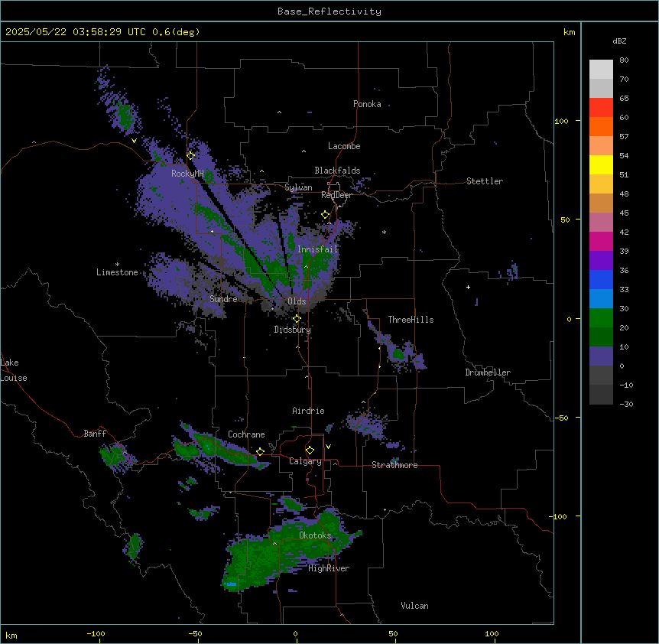This screenshot has height=644, width=659.
Task: Click the Stettler label
Action: point(485,181)
